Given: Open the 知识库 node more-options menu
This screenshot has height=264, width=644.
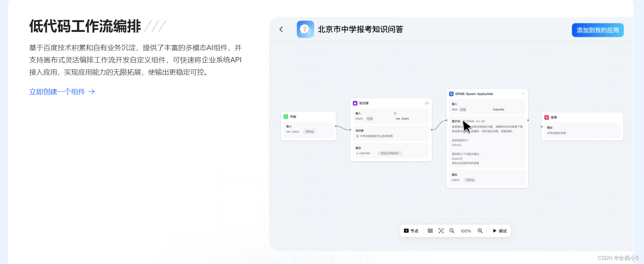Looking at the screenshot, I should click(x=427, y=103).
